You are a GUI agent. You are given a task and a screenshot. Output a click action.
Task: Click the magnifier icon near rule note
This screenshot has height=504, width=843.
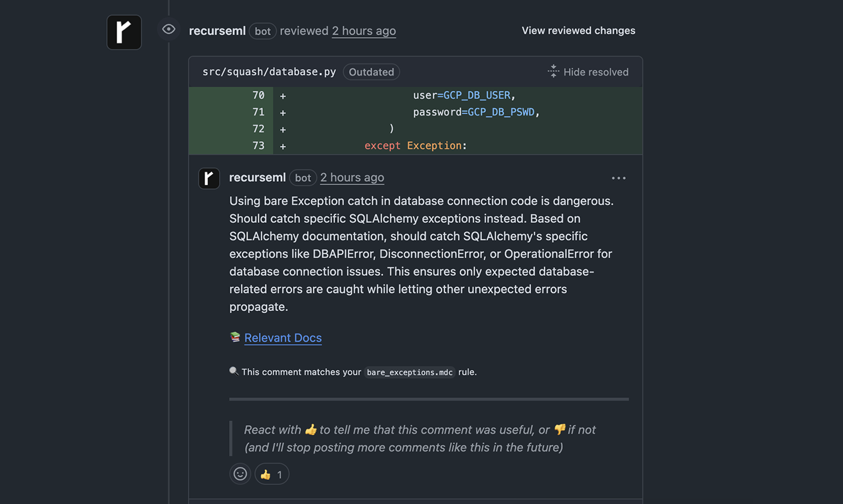[x=234, y=371]
